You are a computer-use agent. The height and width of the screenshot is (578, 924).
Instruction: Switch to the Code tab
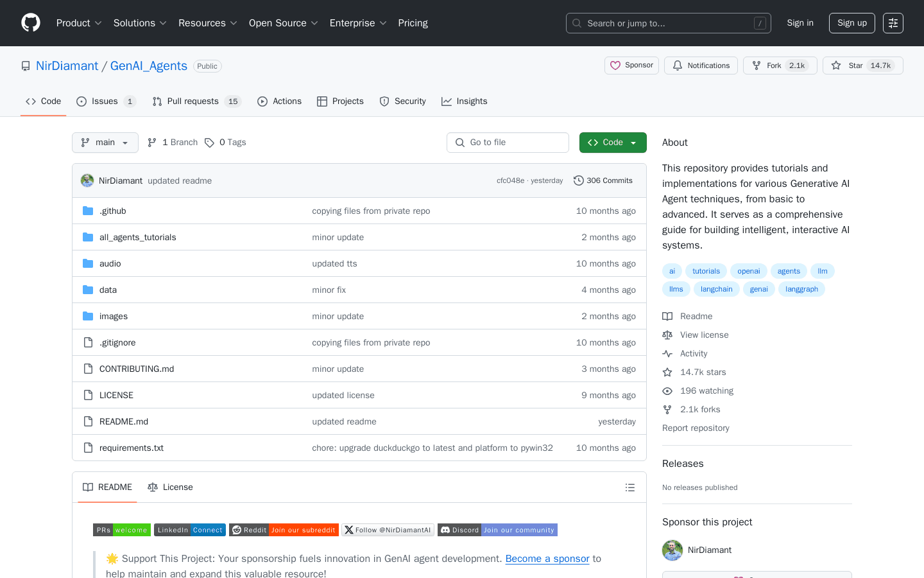click(43, 101)
